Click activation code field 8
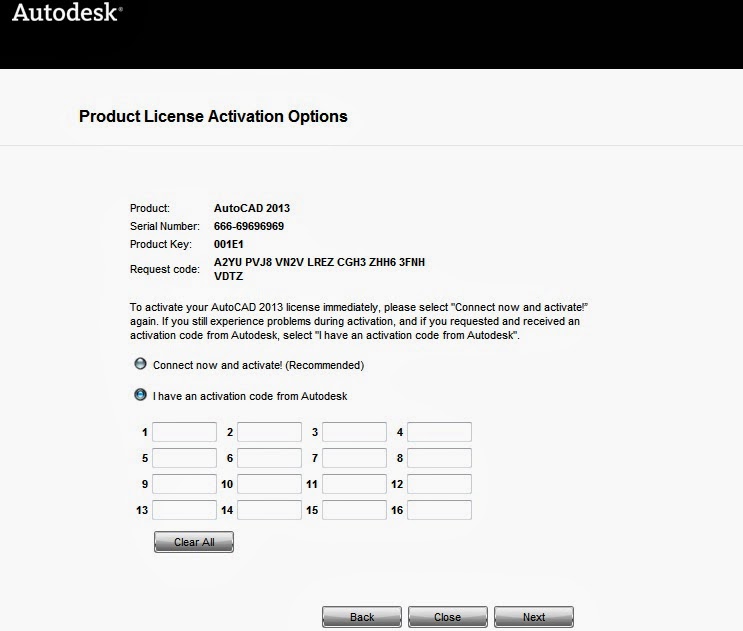This screenshot has width=743, height=631. tap(439, 458)
